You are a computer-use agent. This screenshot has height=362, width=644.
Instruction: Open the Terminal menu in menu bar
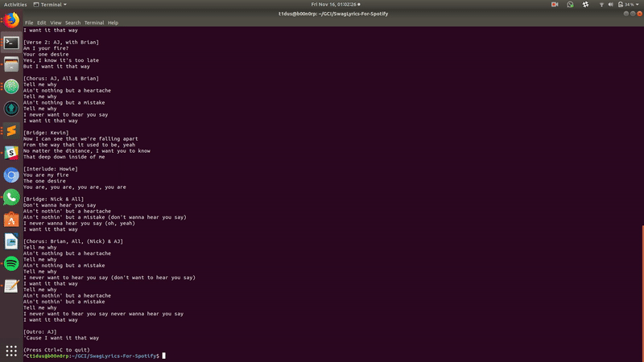pos(94,23)
